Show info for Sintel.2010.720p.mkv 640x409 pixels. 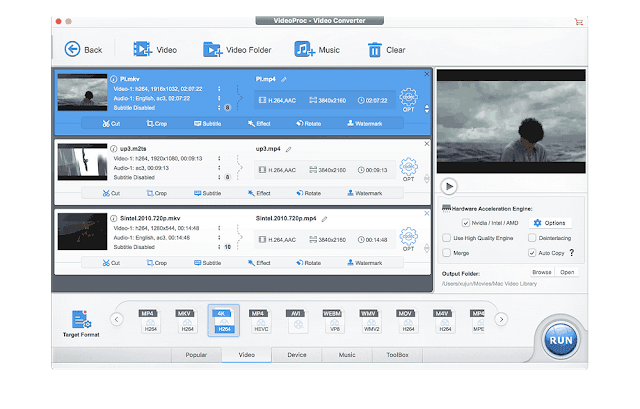tap(114, 218)
